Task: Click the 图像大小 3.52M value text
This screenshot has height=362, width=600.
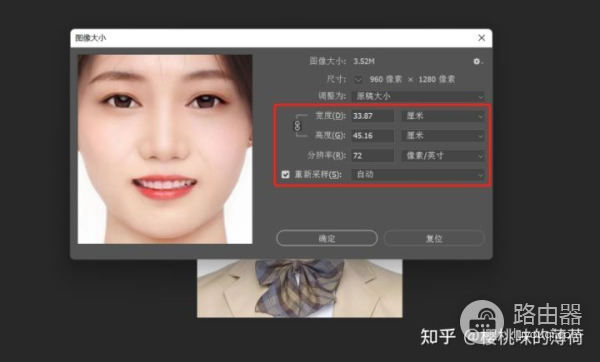Action: [x=364, y=61]
